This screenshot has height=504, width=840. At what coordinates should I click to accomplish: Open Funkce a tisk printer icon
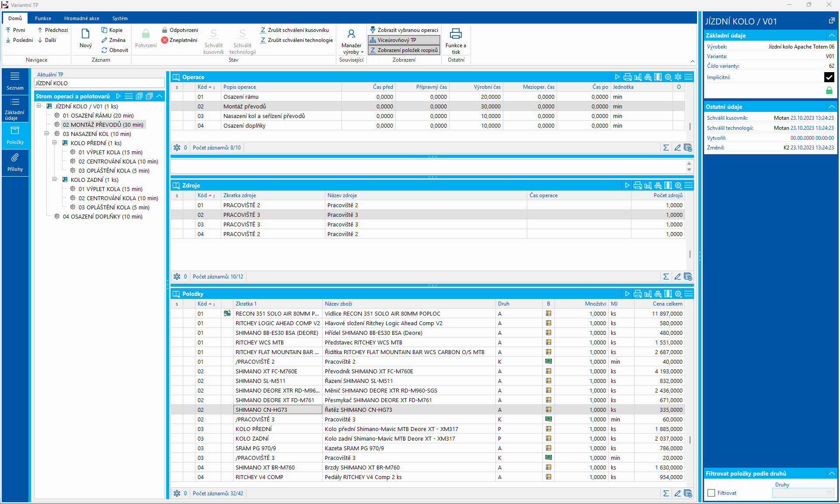[456, 34]
